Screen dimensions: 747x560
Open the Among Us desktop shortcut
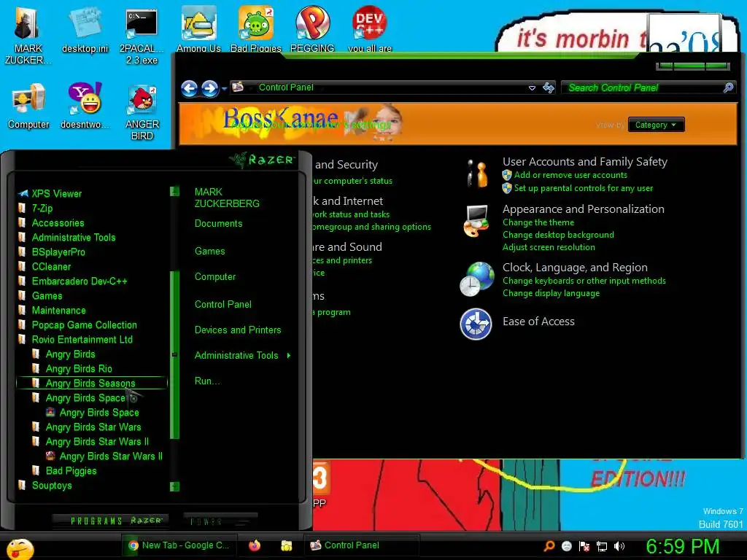[x=198, y=29]
